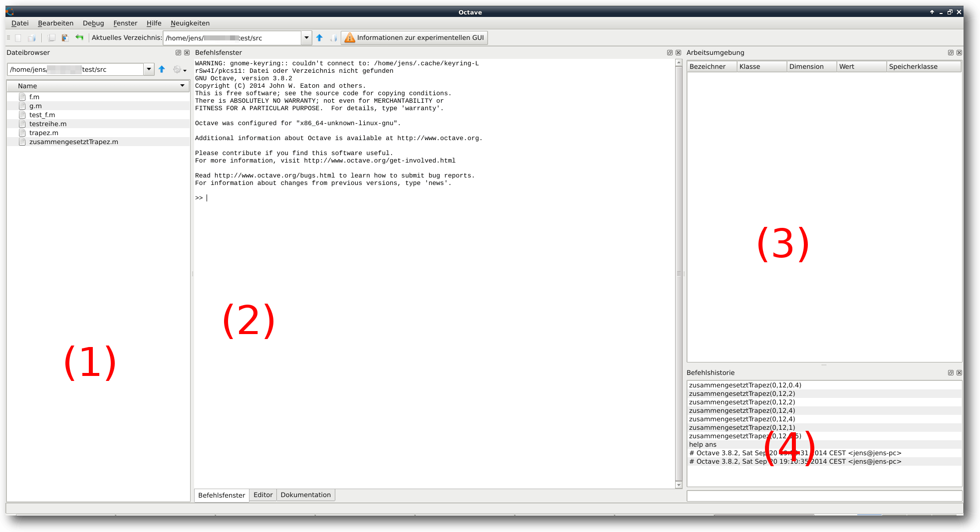Close the Arbeitsumgebung panel
The height and width of the screenshot is (532, 980).
point(960,53)
